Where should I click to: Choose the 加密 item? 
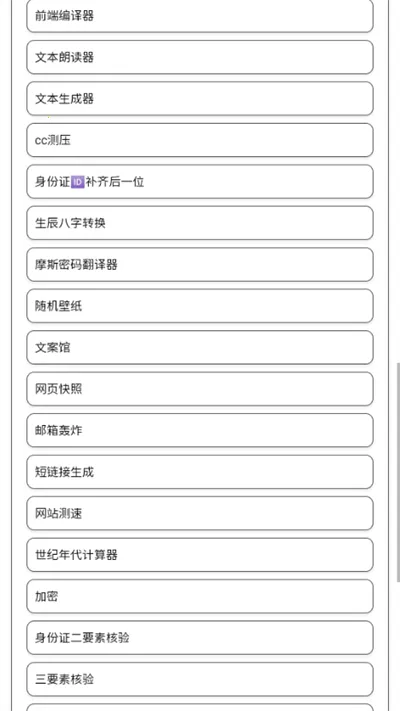[200, 596]
